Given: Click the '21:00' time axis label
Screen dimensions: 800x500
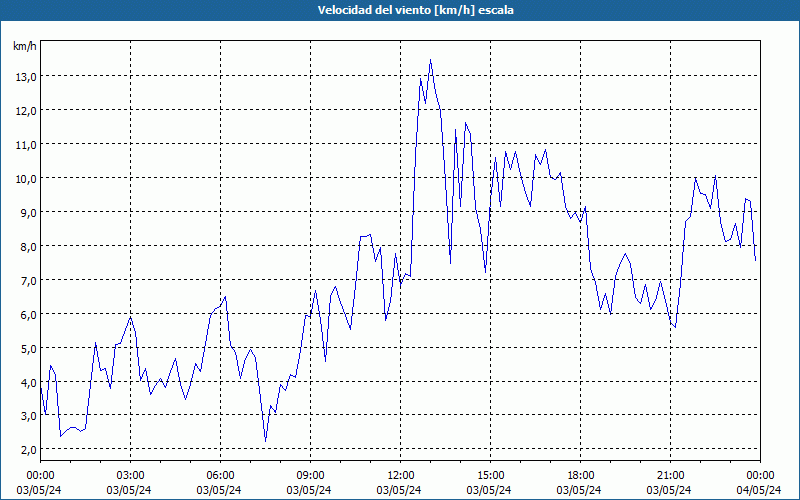Looking at the screenshot, I should click(670, 476).
